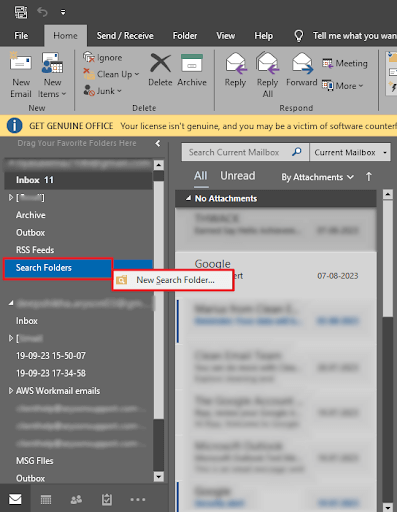This screenshot has width=397, height=512.
Task: Select Inbox 11 folder
Action: click(78, 180)
